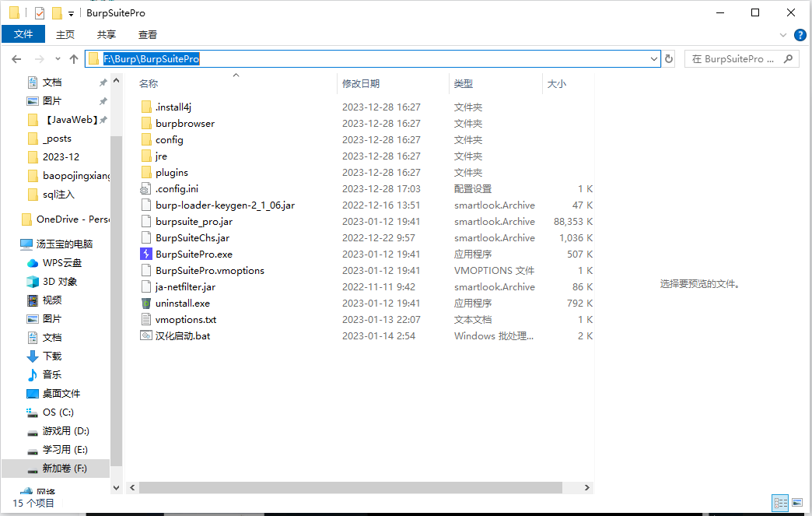
Task: Select BurpSuiteChs.jar file name
Action: pos(193,238)
